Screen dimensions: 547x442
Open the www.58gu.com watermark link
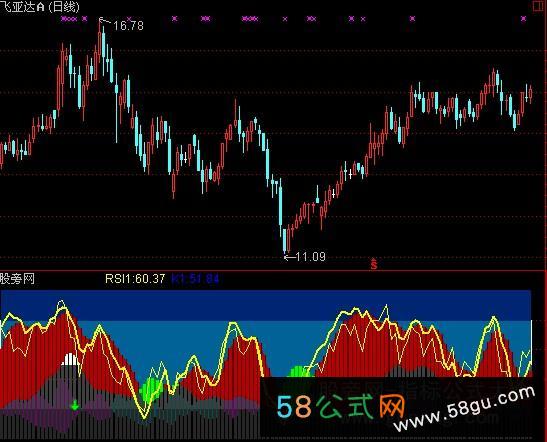[x=465, y=409]
